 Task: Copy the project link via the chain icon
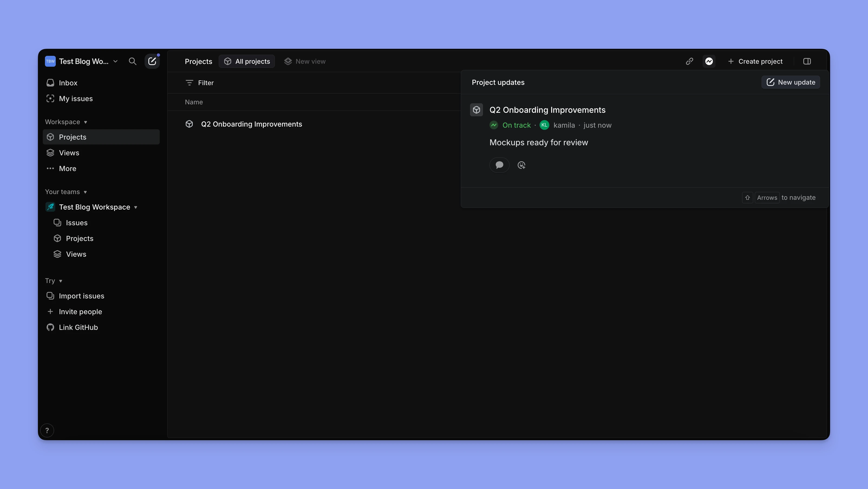(689, 61)
